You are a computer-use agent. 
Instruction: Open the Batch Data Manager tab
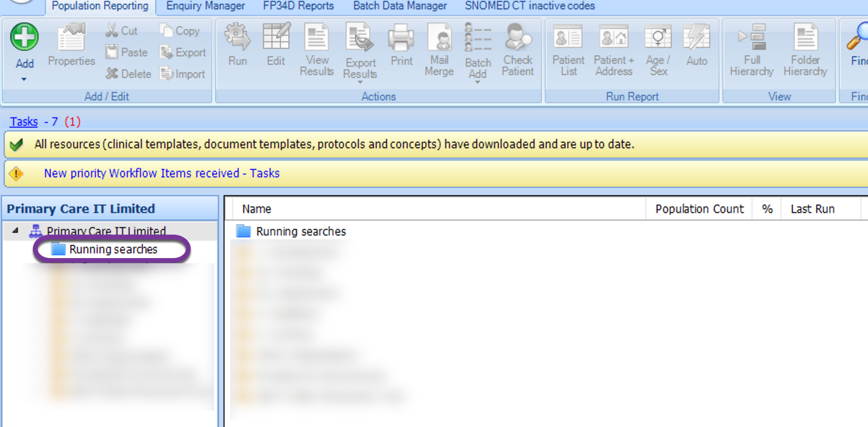click(x=400, y=6)
